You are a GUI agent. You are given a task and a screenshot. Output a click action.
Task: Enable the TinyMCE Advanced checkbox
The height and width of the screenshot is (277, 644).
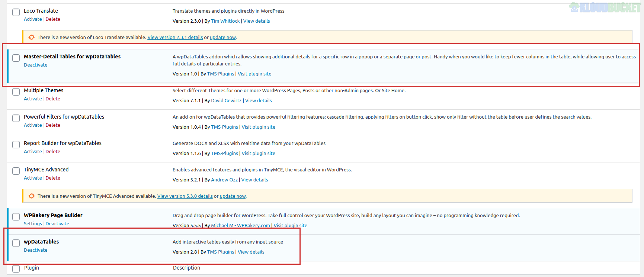pyautogui.click(x=16, y=171)
